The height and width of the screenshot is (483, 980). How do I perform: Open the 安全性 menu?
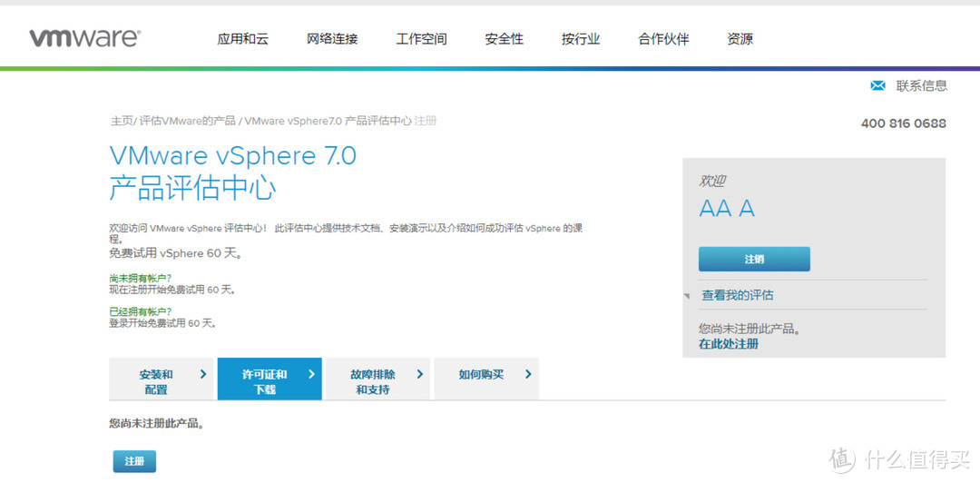[504, 39]
